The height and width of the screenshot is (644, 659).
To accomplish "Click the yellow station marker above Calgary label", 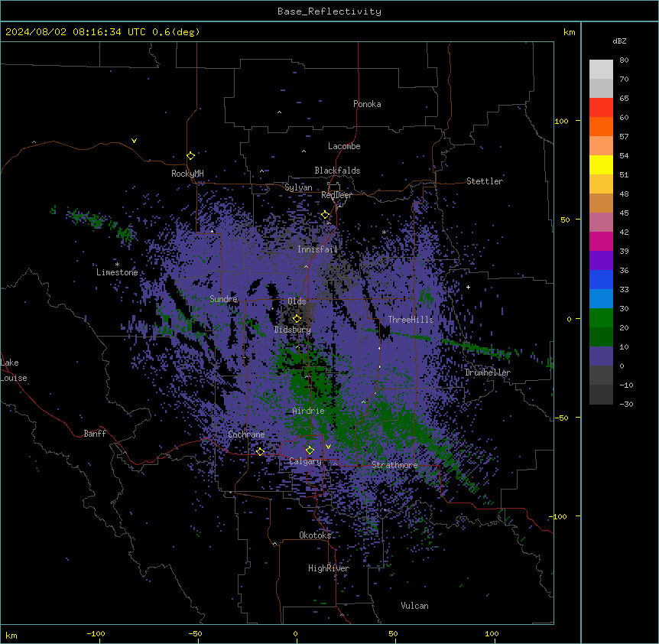I will click(310, 450).
